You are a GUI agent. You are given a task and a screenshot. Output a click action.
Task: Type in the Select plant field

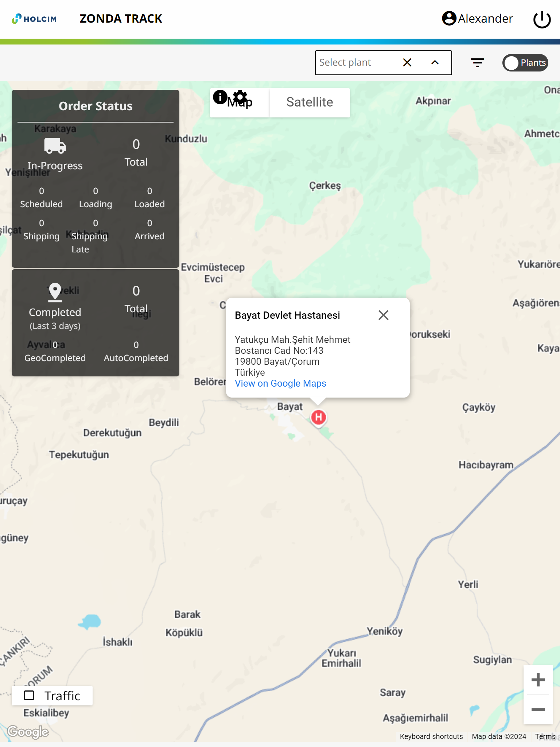(357, 63)
